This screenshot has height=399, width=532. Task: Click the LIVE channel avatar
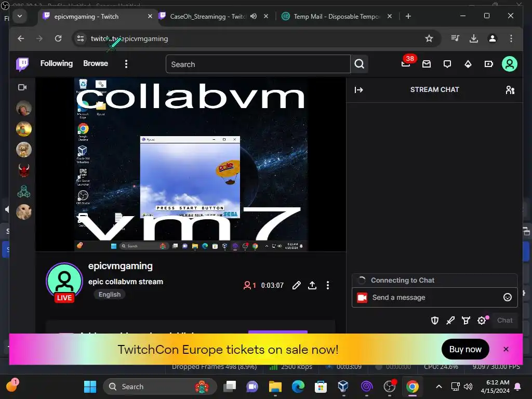tap(64, 282)
